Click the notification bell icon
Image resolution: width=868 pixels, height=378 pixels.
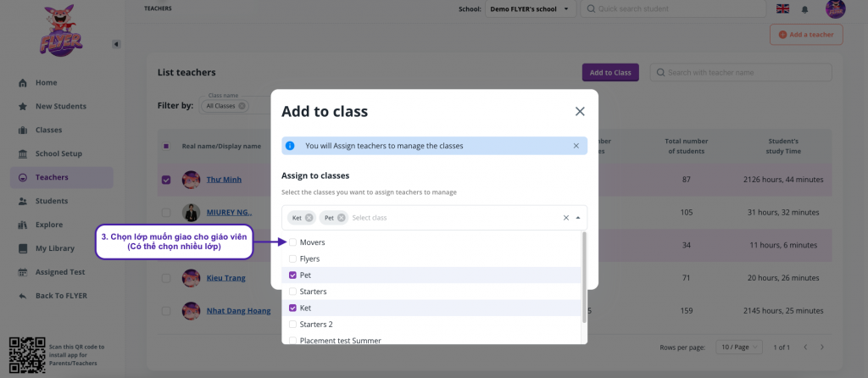(x=805, y=9)
